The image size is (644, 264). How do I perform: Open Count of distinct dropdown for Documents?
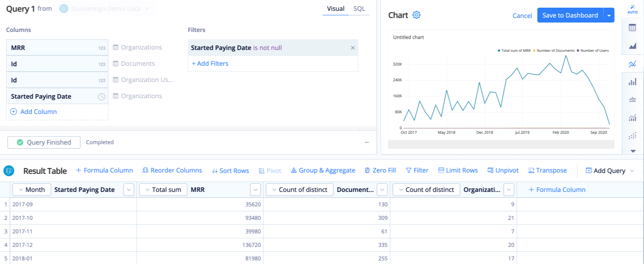(300, 190)
